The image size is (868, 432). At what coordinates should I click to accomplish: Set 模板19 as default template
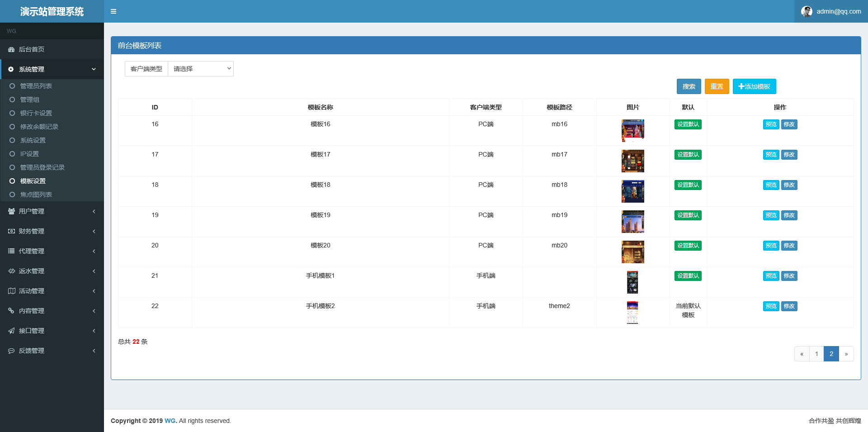click(688, 215)
